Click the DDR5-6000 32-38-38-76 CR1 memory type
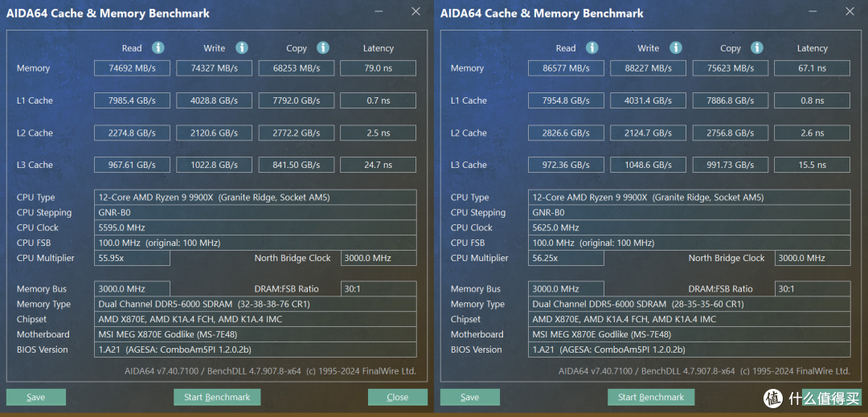This screenshot has height=417, width=868. pyautogui.click(x=256, y=304)
